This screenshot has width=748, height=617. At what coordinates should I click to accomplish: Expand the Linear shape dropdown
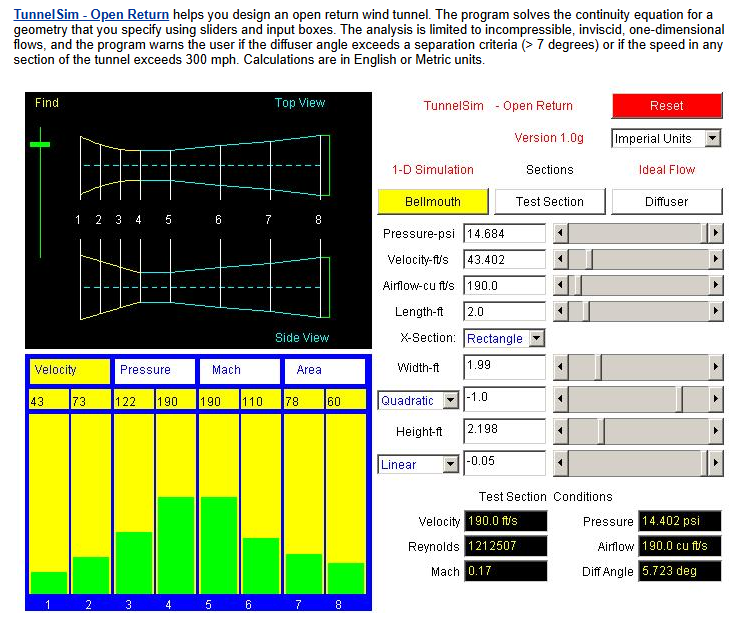tap(450, 465)
